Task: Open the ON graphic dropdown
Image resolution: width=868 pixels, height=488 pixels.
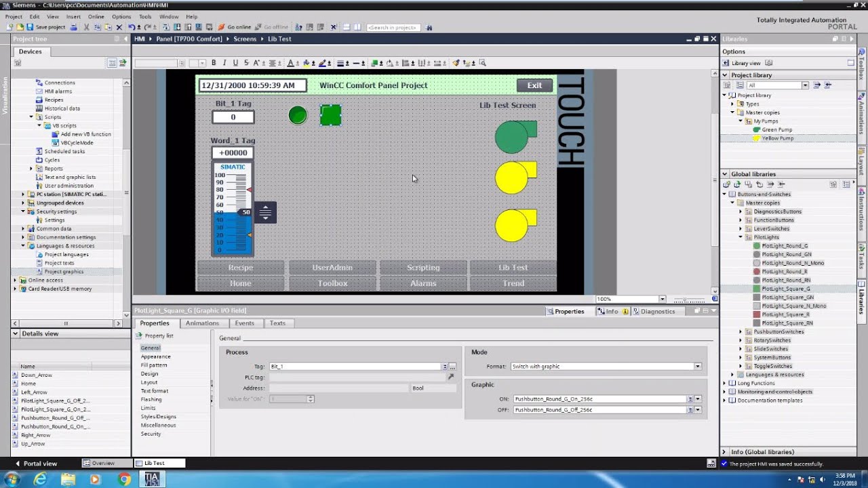Action: (697, 399)
